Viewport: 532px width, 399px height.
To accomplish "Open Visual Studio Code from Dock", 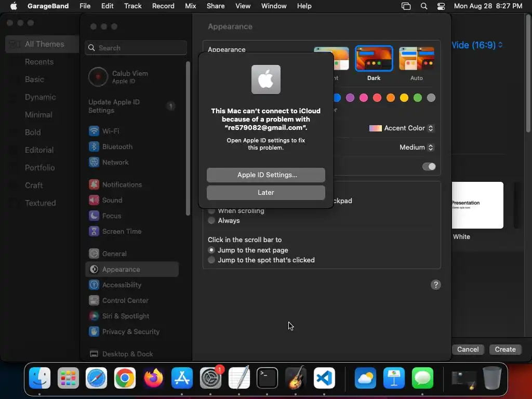I will (x=324, y=378).
